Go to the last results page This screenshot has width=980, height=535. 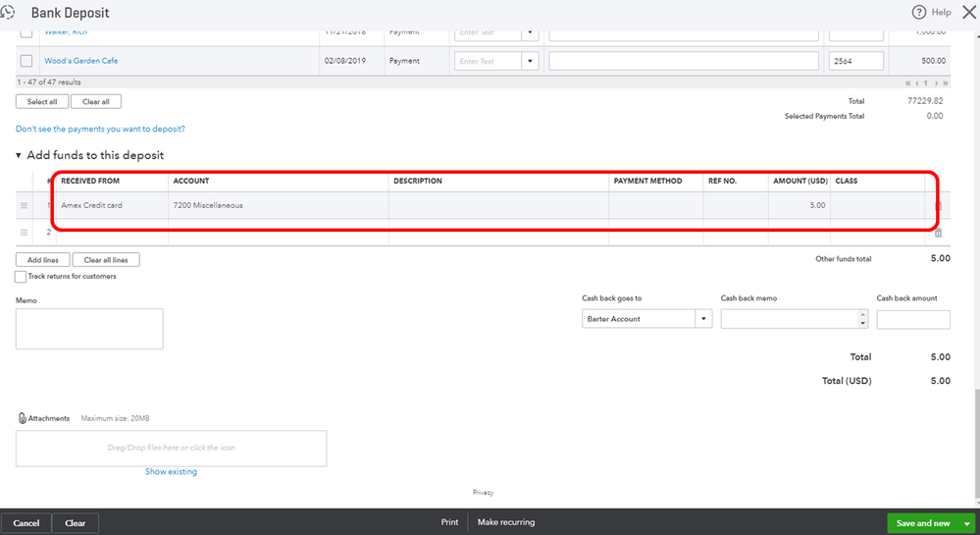pos(946,82)
